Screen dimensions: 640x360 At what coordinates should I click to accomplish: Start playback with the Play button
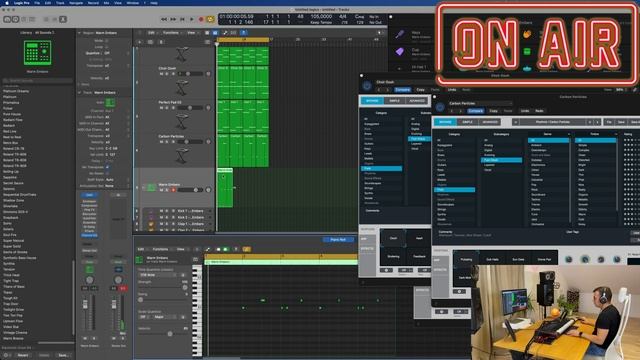191,19
